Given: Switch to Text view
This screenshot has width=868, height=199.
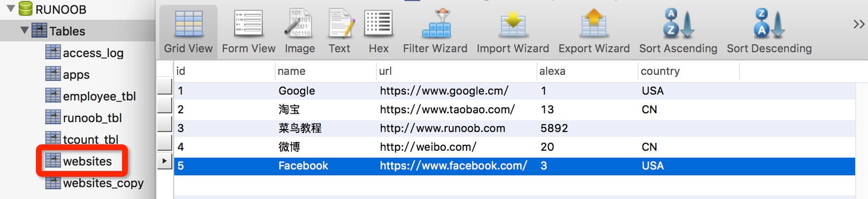Looking at the screenshot, I should [340, 32].
